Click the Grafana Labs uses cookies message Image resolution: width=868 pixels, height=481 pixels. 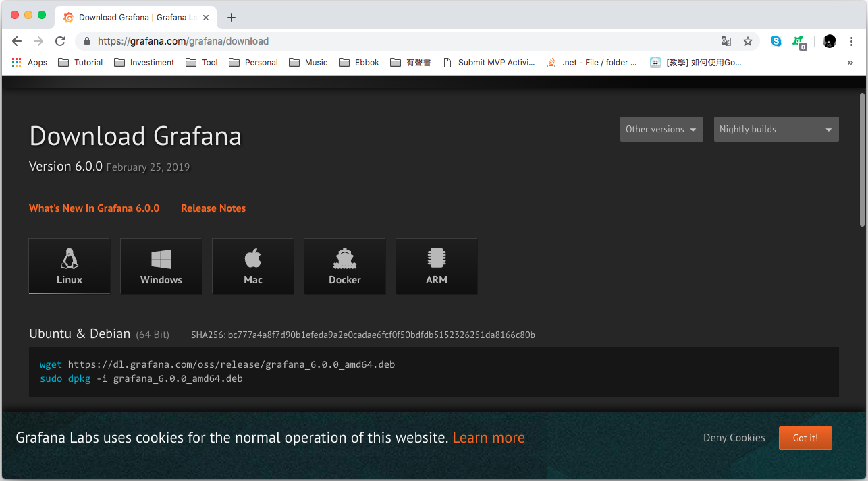(x=232, y=438)
